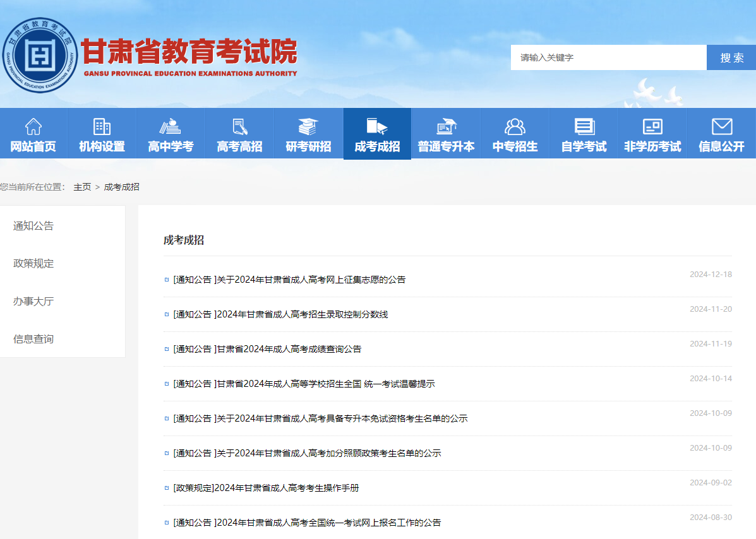
Task: Click the 中专招生 people icon
Action: click(x=515, y=125)
